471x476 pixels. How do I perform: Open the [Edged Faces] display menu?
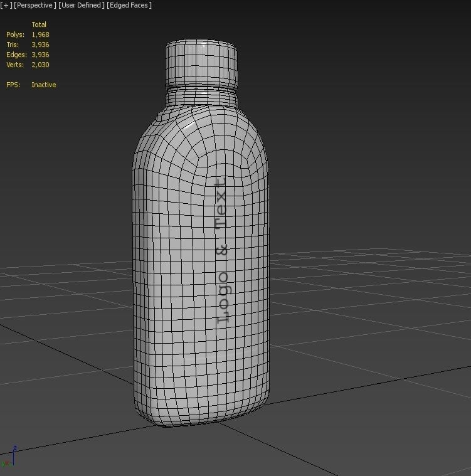coord(129,5)
